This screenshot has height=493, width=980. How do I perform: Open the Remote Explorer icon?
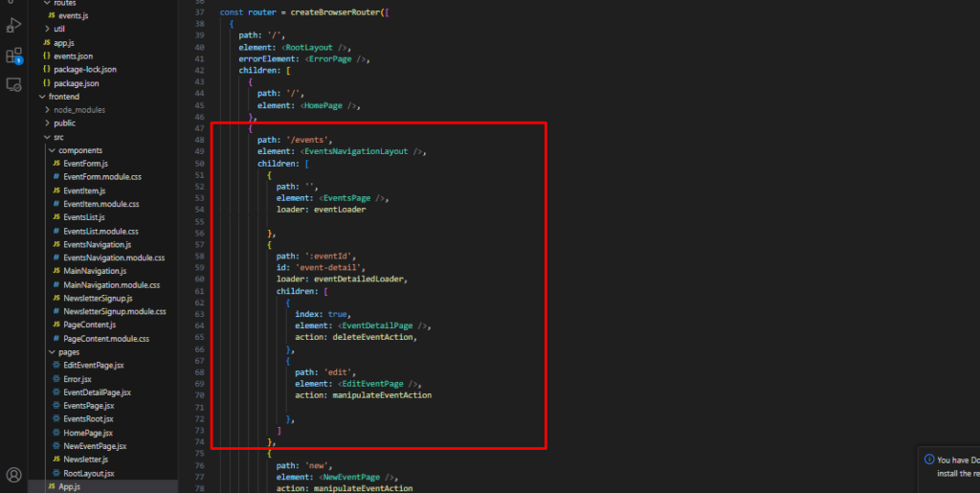(x=13, y=84)
